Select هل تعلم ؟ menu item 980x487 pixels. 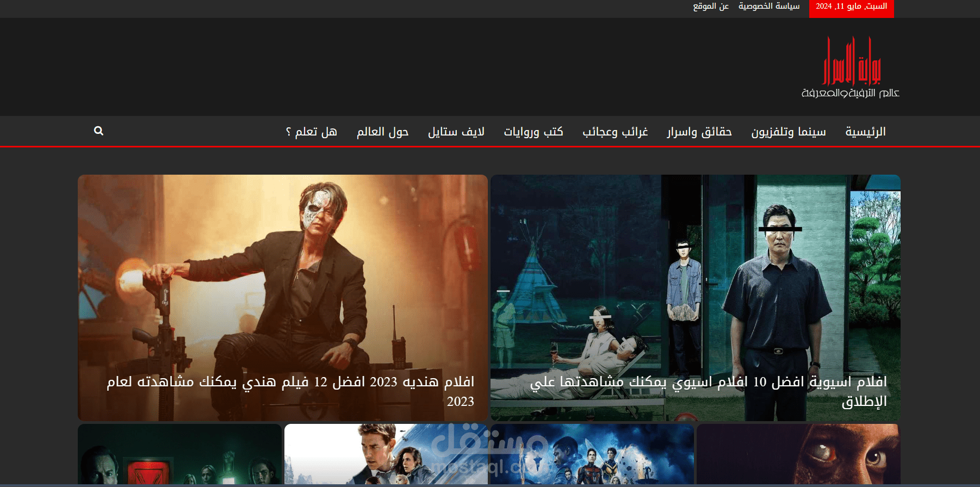click(312, 132)
